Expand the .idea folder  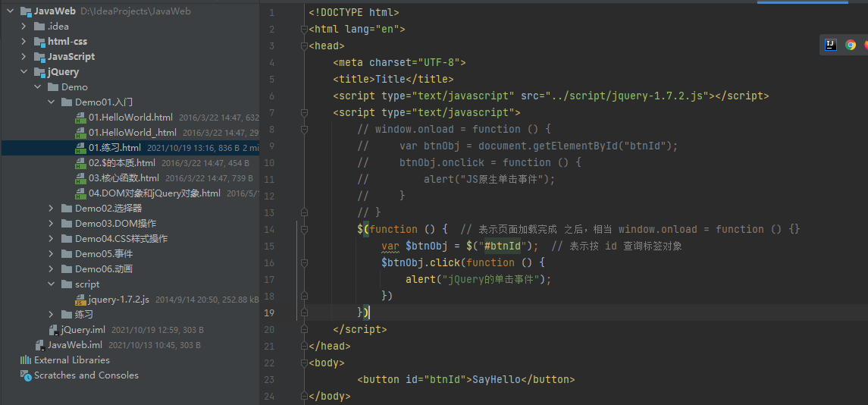pyautogui.click(x=24, y=26)
